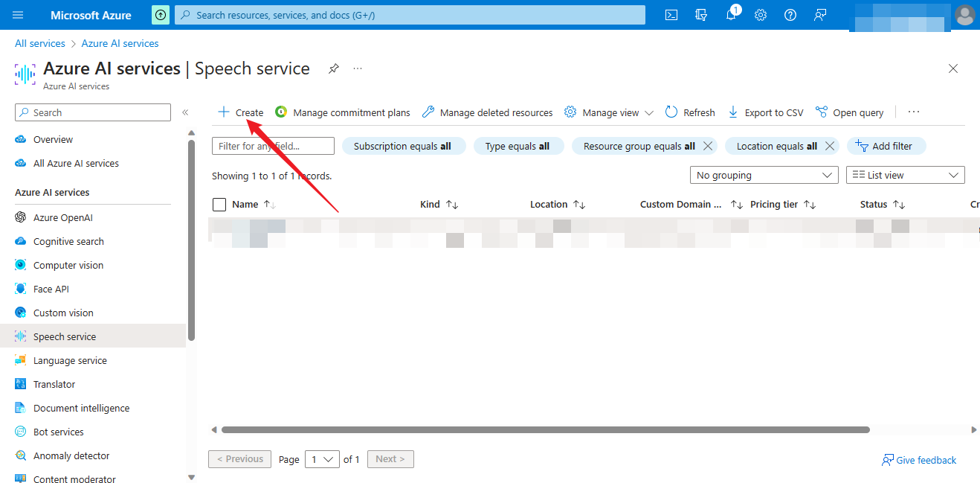Open the blade title ellipsis menu
The width and height of the screenshot is (980, 483).
tap(358, 68)
